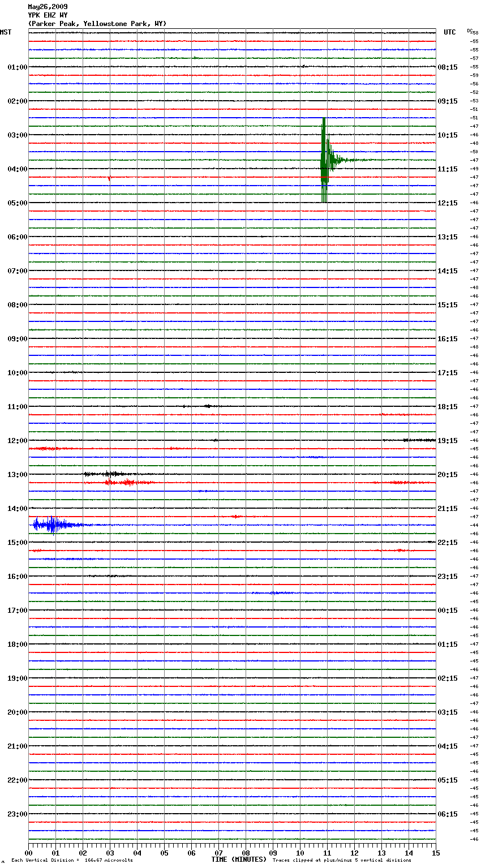Click the Parker Peak, Yellowstone Park location title
The height and width of the screenshot is (868, 481).
pos(97,24)
